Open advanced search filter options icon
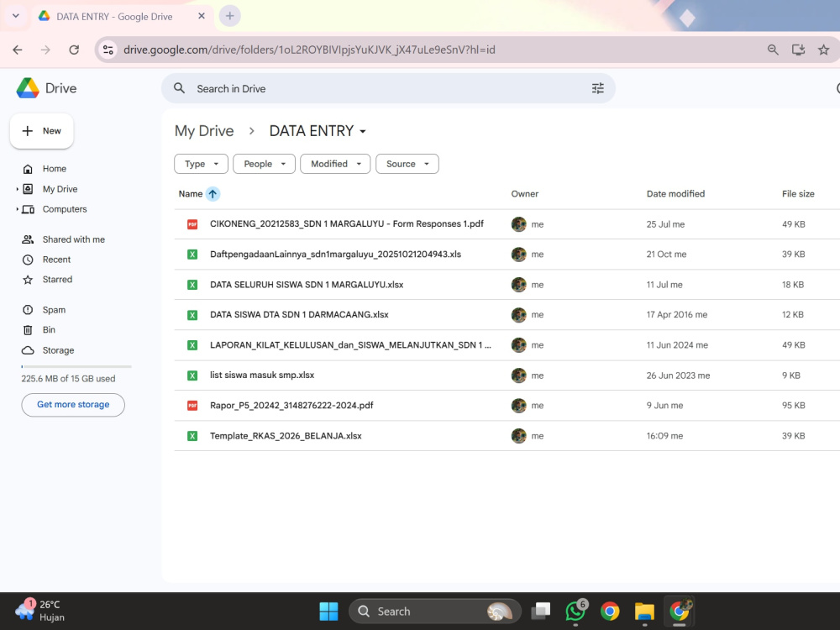The width and height of the screenshot is (840, 630). pyautogui.click(x=598, y=88)
